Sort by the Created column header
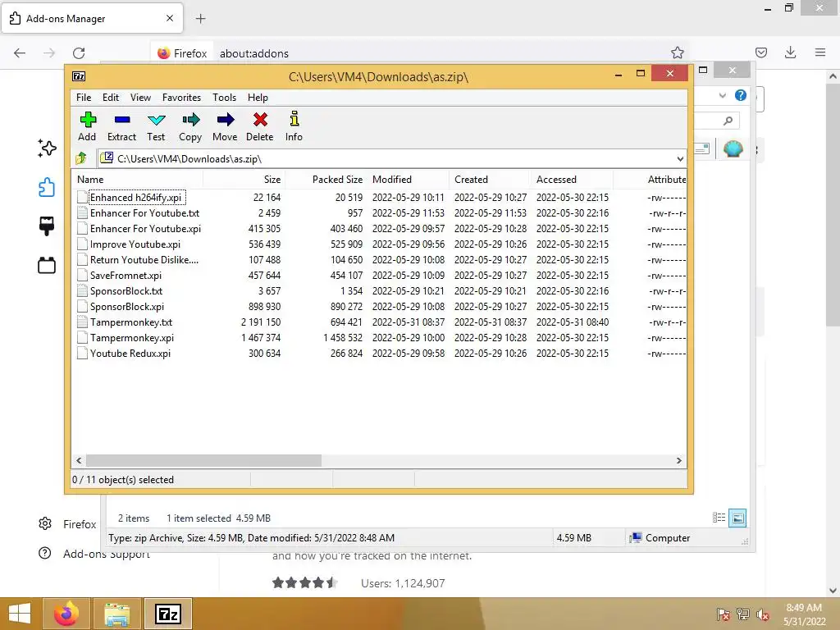 coord(490,180)
